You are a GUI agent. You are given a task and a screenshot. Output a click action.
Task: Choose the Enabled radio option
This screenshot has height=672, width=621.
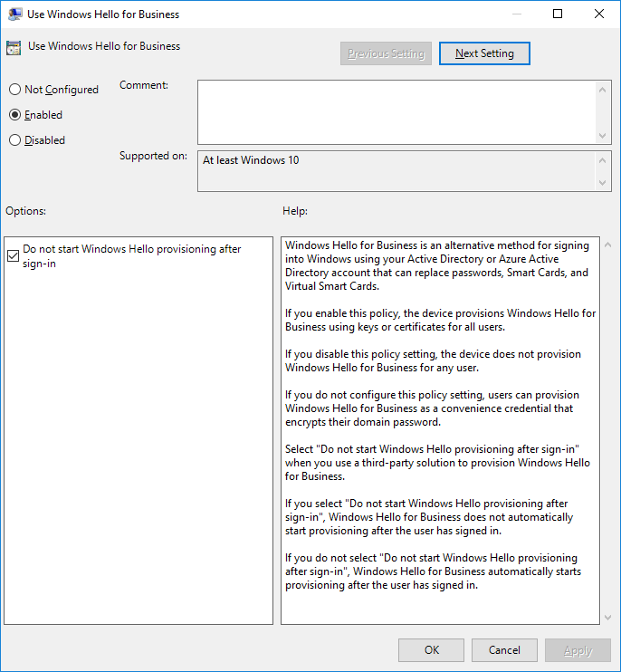click(14, 115)
